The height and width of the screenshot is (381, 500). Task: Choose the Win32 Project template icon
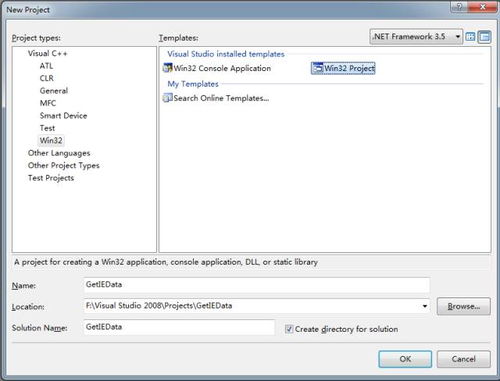coord(318,68)
